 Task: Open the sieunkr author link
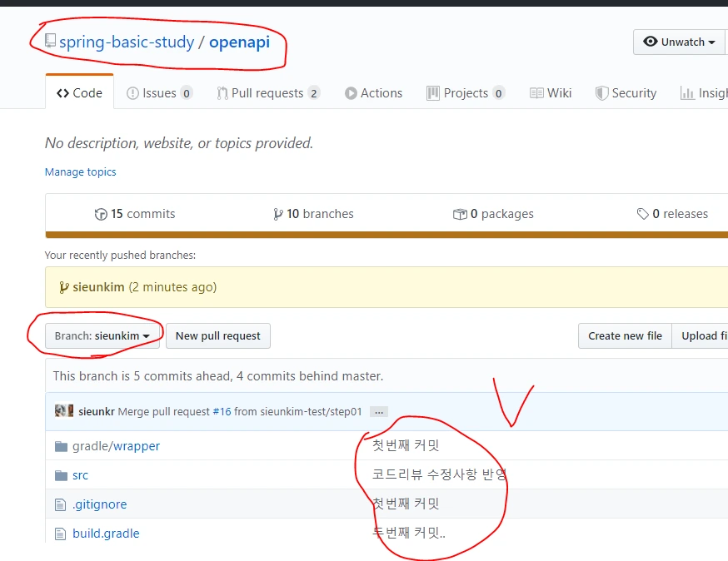point(97,411)
